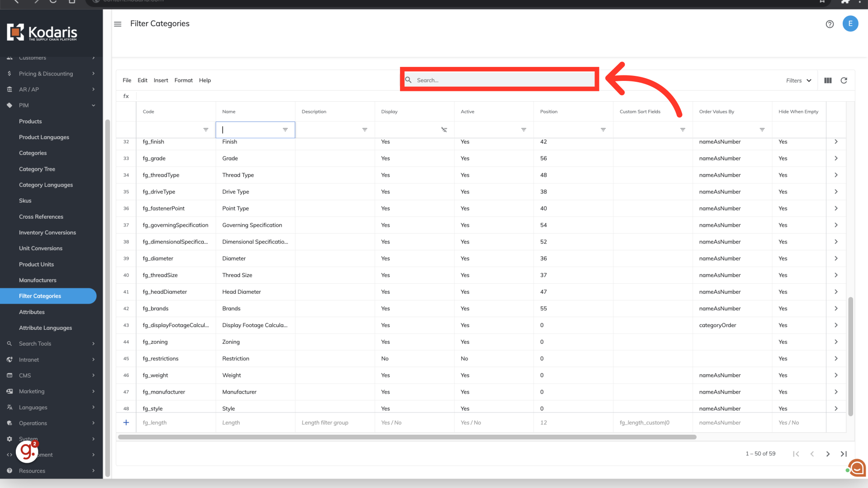
Task: Click the horizontal scrollbar below grid
Action: click(x=407, y=437)
